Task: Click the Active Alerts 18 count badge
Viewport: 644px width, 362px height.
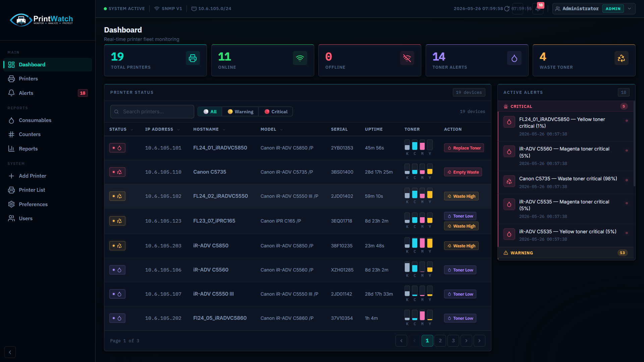Action: pyautogui.click(x=623, y=93)
